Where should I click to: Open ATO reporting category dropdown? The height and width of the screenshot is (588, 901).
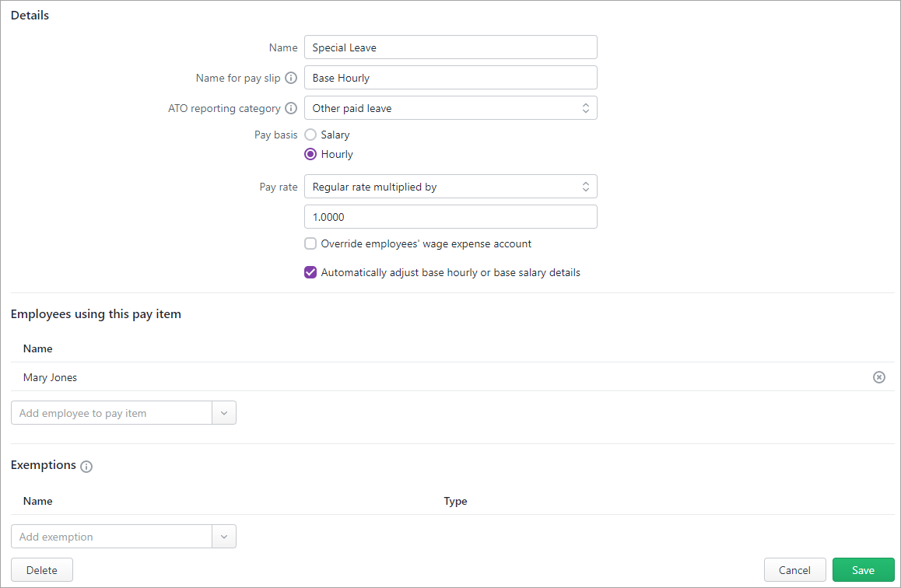450,108
